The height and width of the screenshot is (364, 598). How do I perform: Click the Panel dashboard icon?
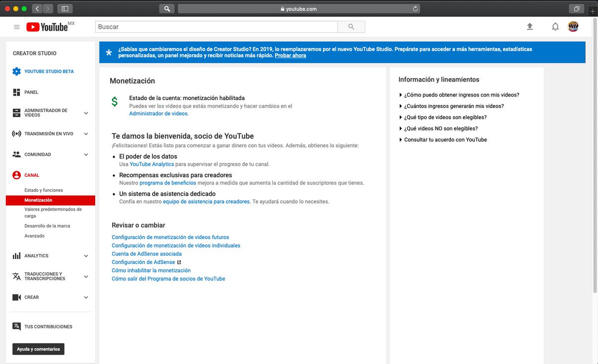click(x=16, y=92)
